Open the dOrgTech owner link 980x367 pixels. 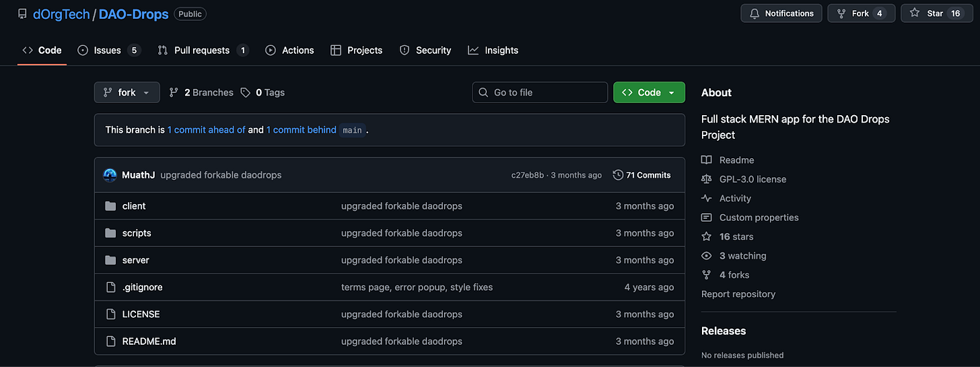pyautogui.click(x=61, y=13)
